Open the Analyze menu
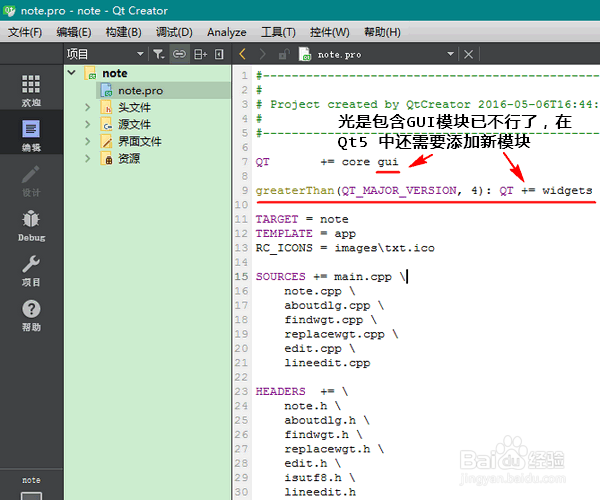Viewport: 600px width, 500px height. pyautogui.click(x=227, y=32)
